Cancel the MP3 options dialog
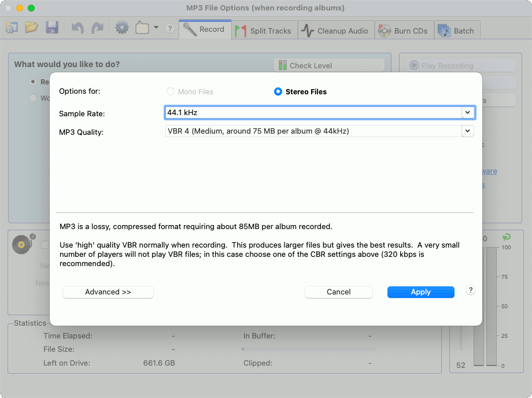 coord(339,292)
